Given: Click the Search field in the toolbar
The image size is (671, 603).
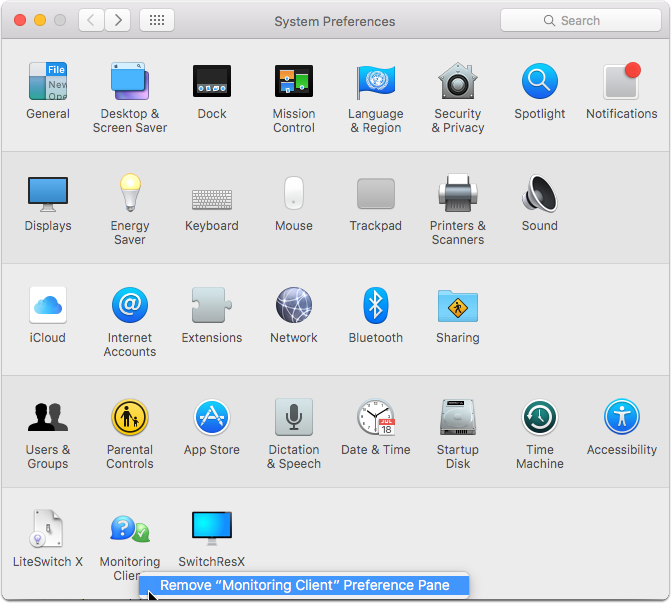Looking at the screenshot, I should [581, 20].
